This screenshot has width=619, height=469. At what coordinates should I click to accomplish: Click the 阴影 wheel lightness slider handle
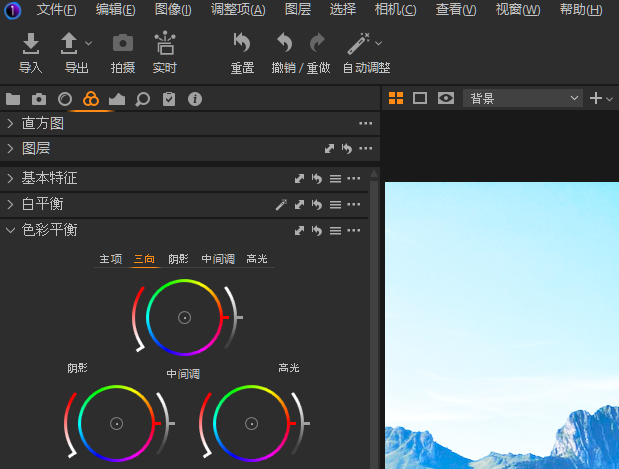pos(171,424)
